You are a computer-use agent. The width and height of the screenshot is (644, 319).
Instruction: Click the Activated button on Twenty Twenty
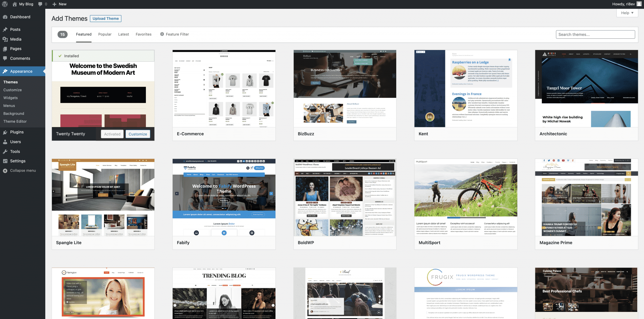(112, 134)
